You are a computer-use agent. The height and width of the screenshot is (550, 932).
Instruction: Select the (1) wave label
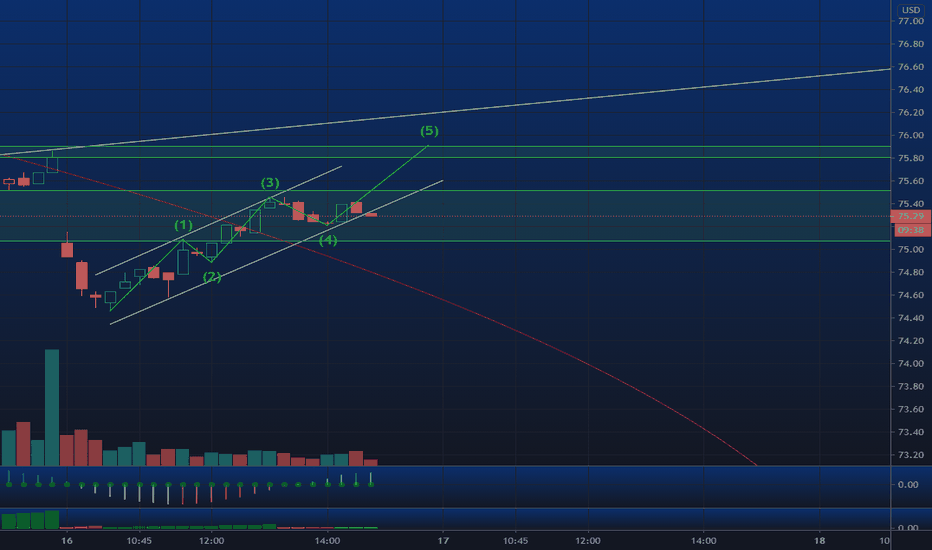coord(183,225)
